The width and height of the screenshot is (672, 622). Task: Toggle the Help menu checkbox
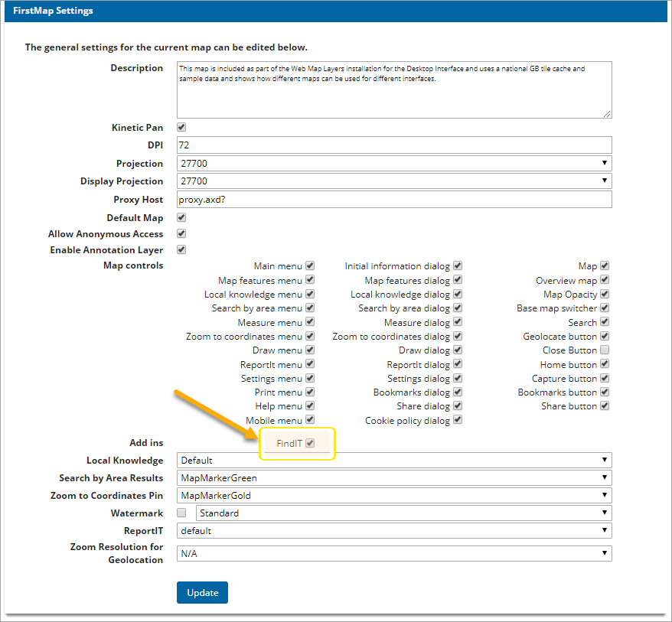[x=310, y=405]
